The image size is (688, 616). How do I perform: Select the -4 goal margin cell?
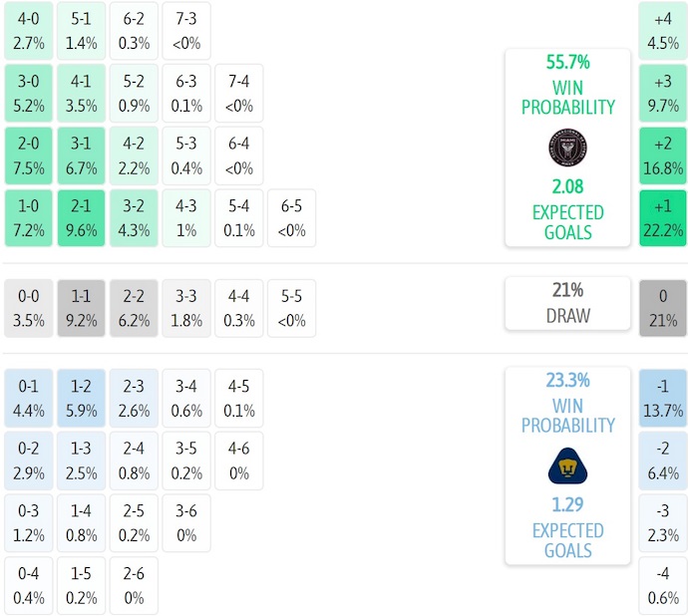click(x=663, y=586)
